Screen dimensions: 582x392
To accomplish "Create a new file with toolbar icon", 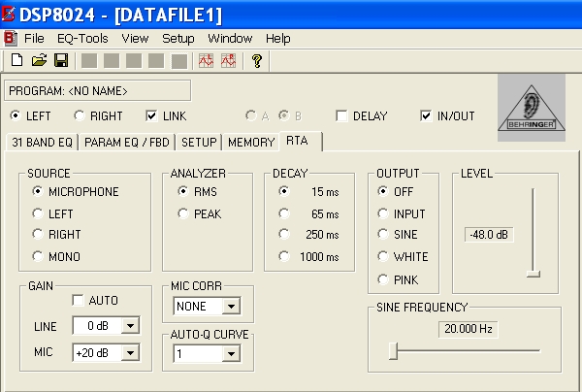I will [17, 60].
